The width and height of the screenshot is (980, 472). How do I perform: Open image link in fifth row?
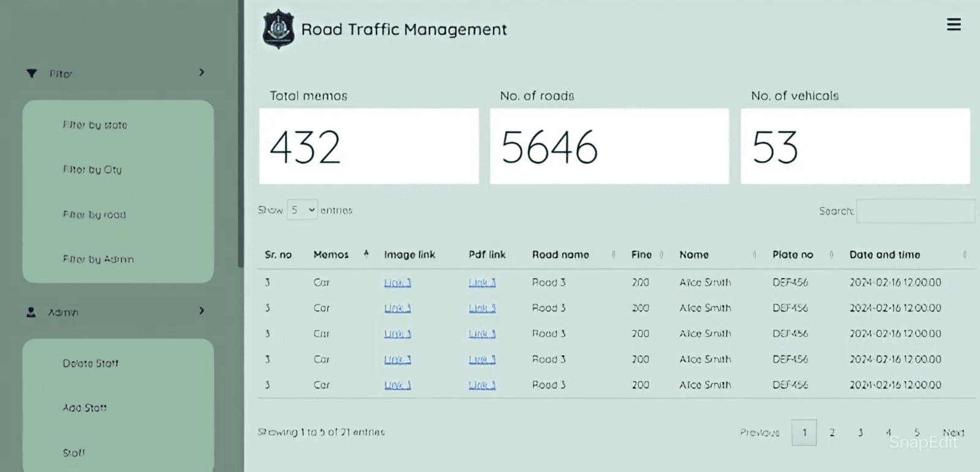(398, 386)
